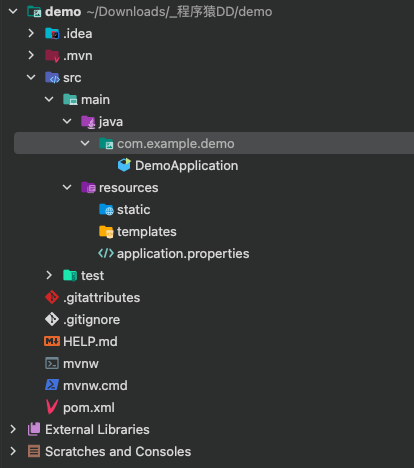Expand Scratches and Consoles node
Viewport: 414px width, 468px height.
(x=13, y=451)
